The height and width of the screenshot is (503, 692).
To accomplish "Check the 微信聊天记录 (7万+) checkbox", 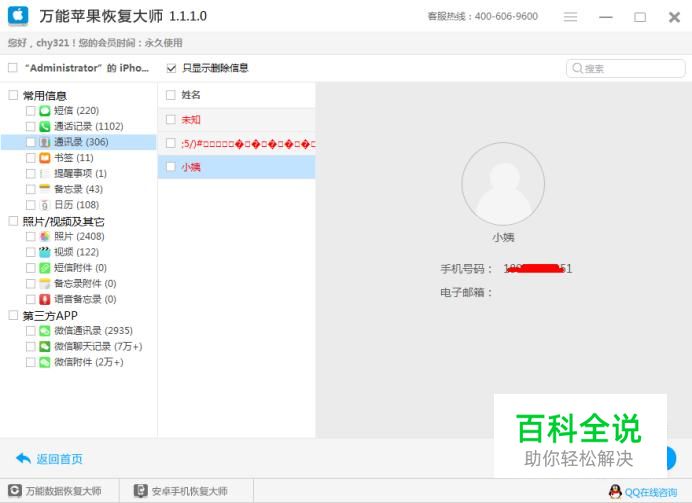I will [x=30, y=346].
